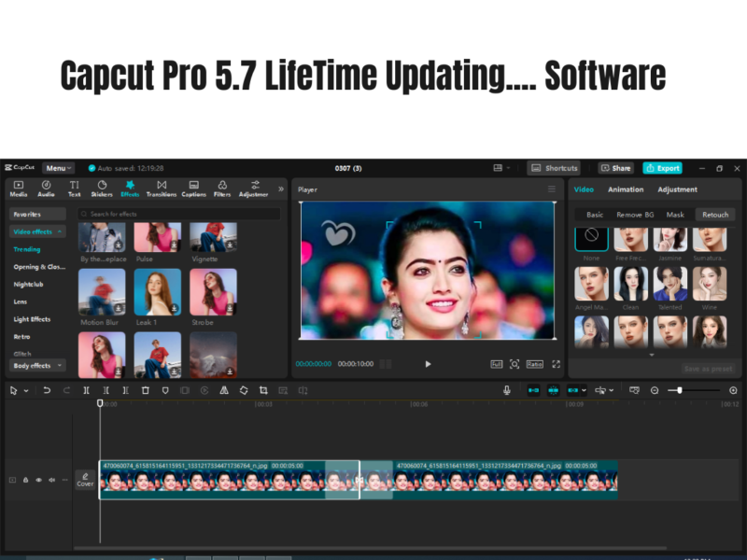The width and height of the screenshot is (747, 560).
Task: Choose the Angel Ma... retouch preset
Action: (591, 284)
